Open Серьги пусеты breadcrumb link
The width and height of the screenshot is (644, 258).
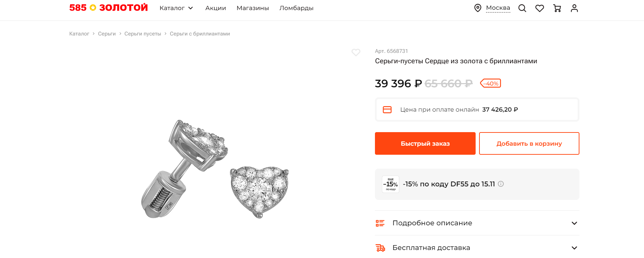pyautogui.click(x=143, y=34)
